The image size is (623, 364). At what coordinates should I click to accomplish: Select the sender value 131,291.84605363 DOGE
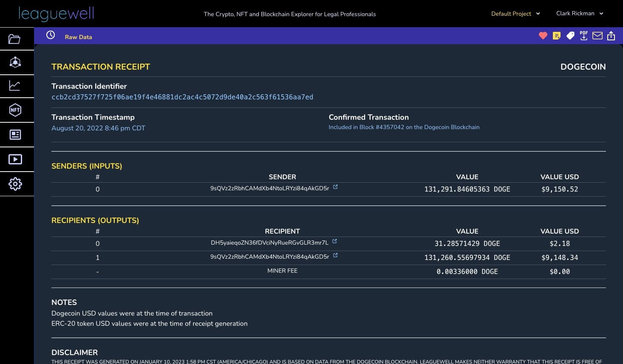tap(467, 189)
